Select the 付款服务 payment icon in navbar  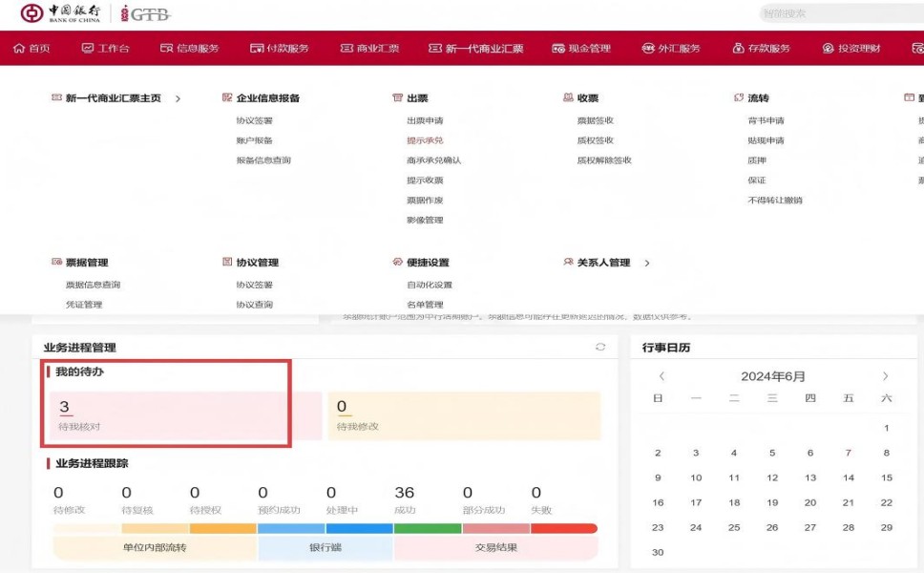click(256, 49)
